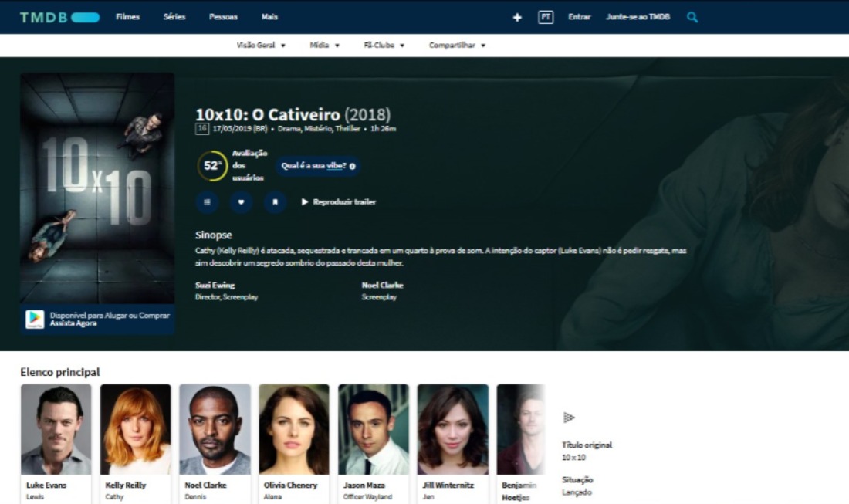Open the Fã-Clube dropdown

pyautogui.click(x=384, y=46)
